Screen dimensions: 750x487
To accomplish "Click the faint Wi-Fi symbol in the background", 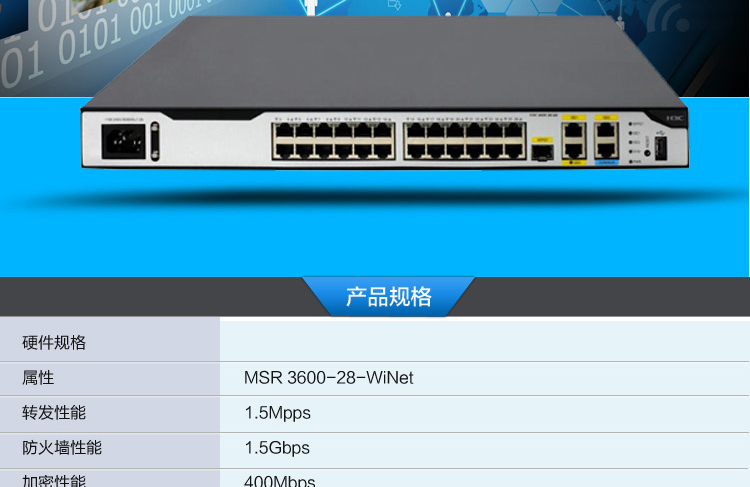I will click(x=671, y=22).
